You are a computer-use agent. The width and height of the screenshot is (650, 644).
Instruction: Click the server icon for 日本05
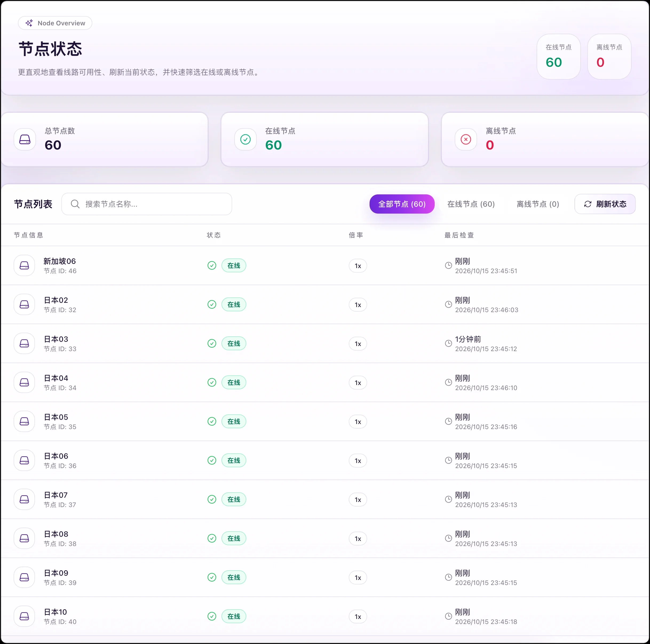point(24,422)
